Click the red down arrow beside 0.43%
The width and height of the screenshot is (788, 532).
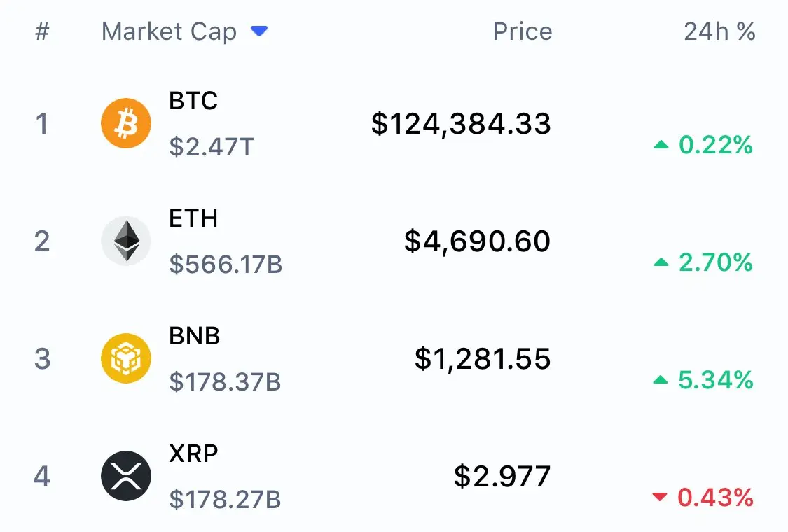point(660,497)
